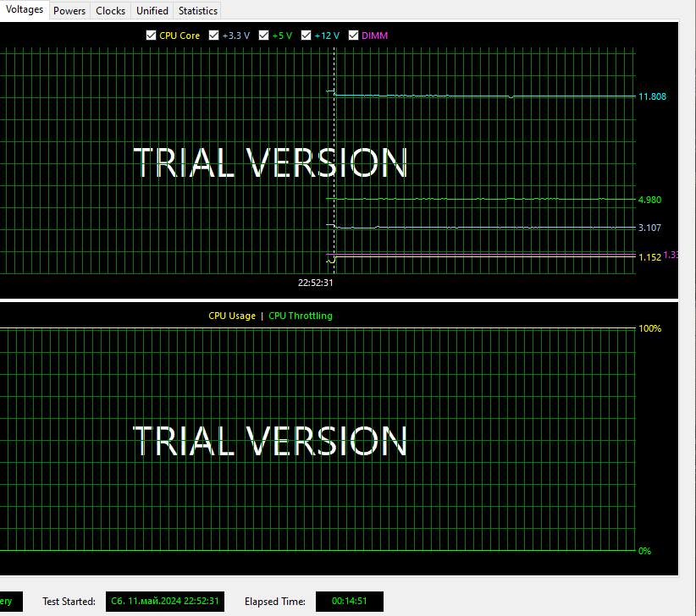This screenshot has width=696, height=616.
Task: Click the Elapsed Time value 00:14:51
Action: point(349,602)
